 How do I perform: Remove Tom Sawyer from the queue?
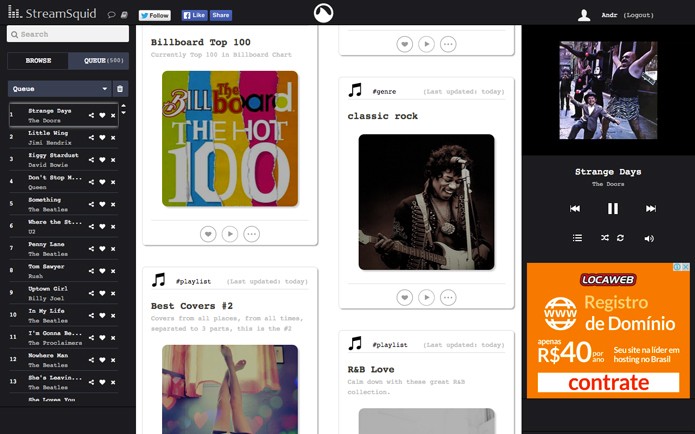tap(113, 271)
